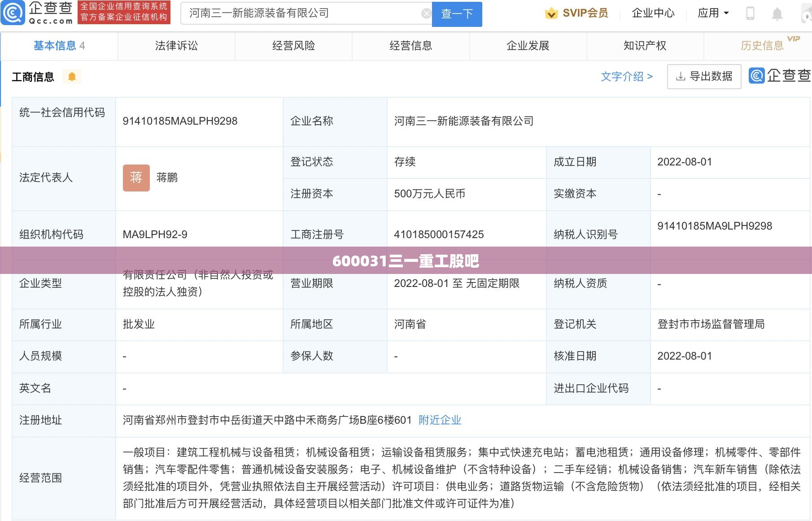
Task: Click establishment date 2022-08-01 beside 成立日期
Action: coord(685,162)
